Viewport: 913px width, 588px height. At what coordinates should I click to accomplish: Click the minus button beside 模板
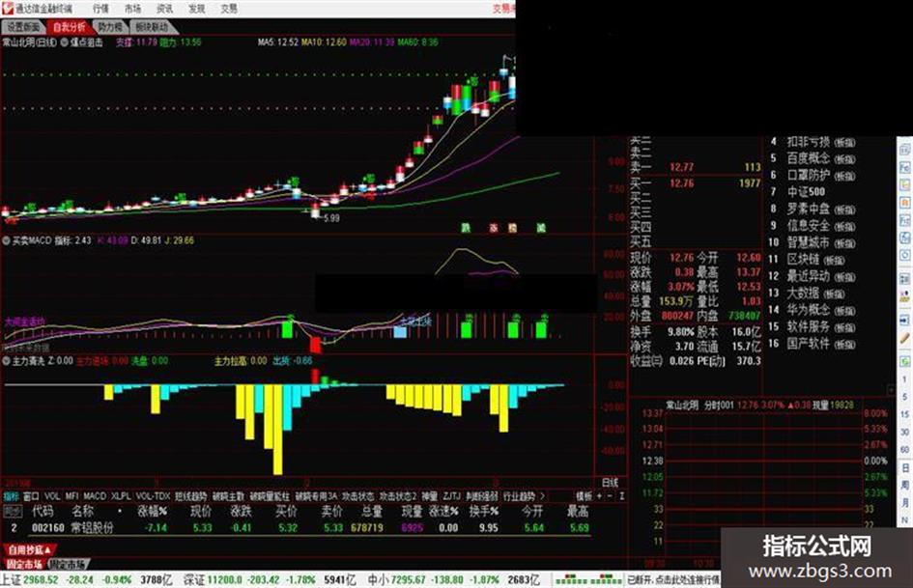610,496
